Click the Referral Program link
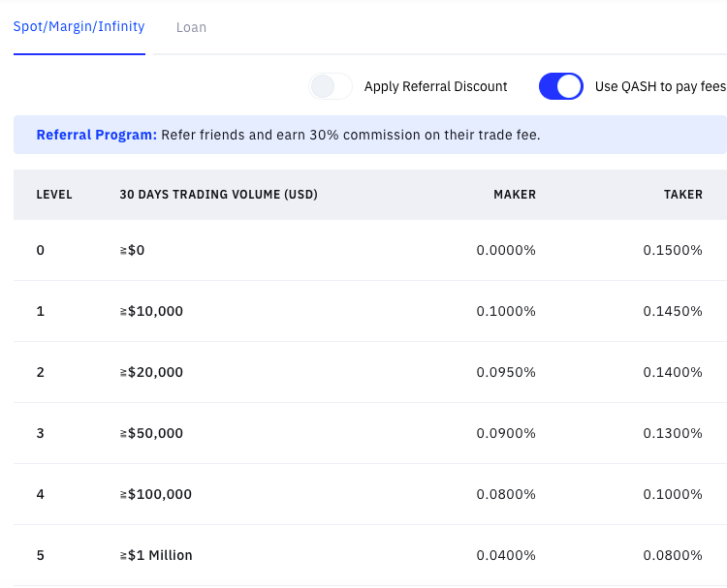Viewport: 727px width, 588px height. coord(96,135)
